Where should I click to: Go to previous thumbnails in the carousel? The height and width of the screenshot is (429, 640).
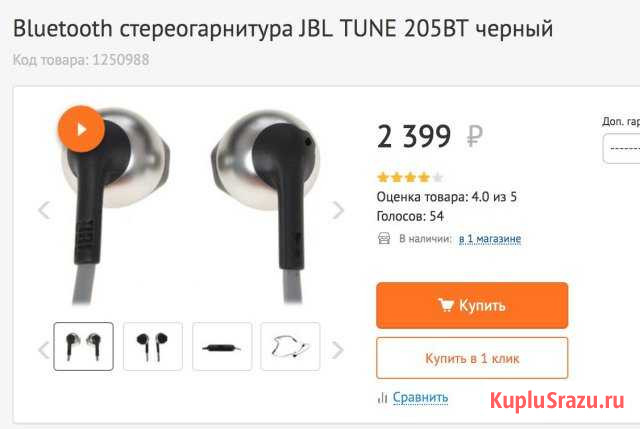click(x=44, y=350)
